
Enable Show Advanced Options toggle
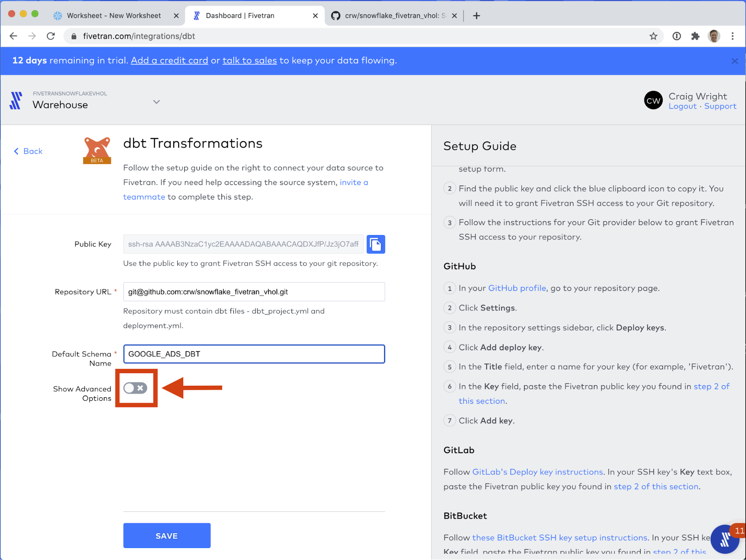135,388
